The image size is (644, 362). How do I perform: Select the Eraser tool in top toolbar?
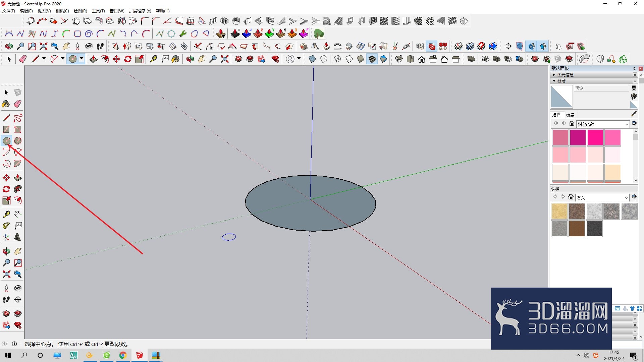23,59
